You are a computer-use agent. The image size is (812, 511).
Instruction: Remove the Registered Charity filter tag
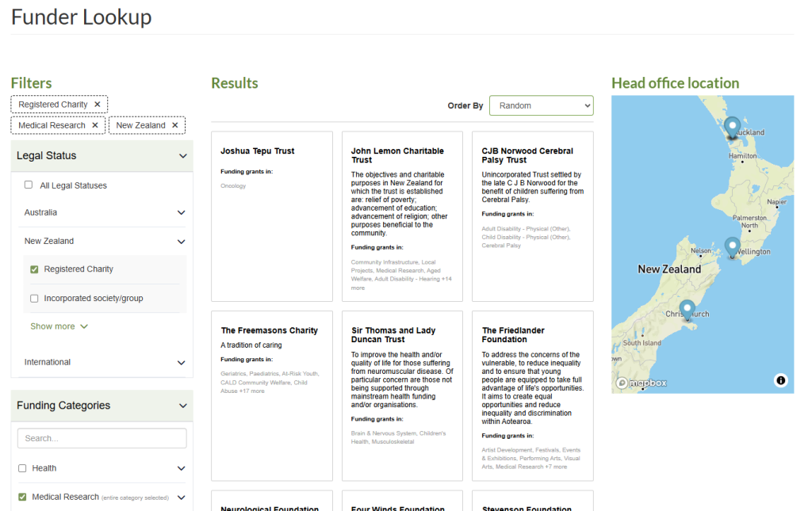[x=97, y=105]
